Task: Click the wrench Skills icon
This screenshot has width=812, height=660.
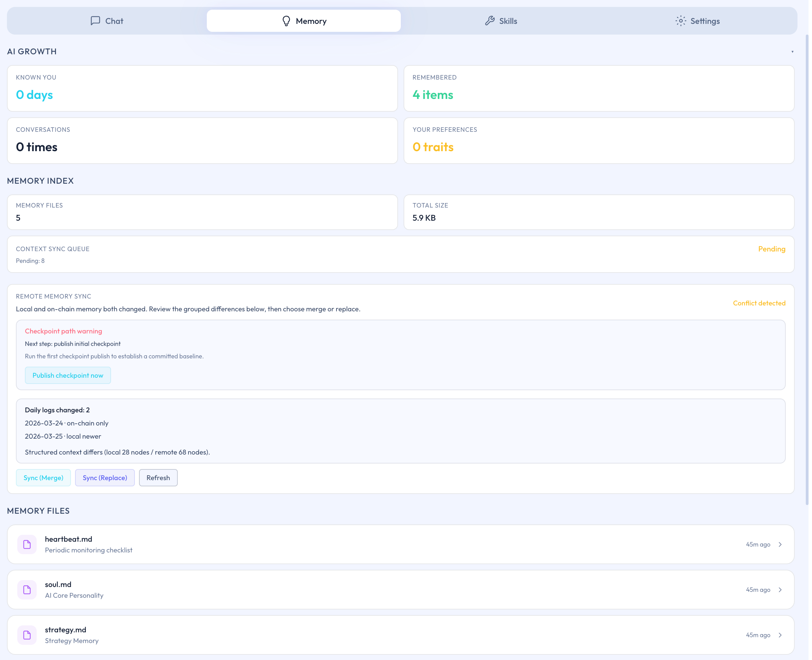Action: click(490, 21)
